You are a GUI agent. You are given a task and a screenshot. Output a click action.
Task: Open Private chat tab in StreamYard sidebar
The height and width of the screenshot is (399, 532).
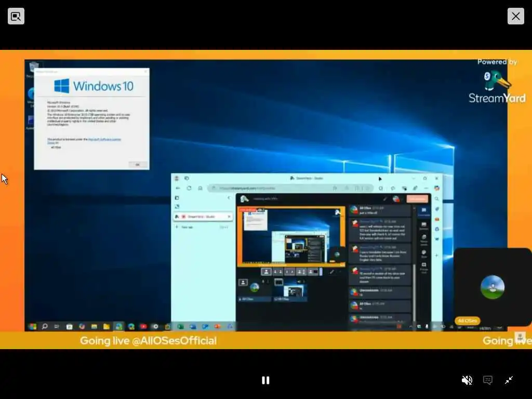coord(424,268)
